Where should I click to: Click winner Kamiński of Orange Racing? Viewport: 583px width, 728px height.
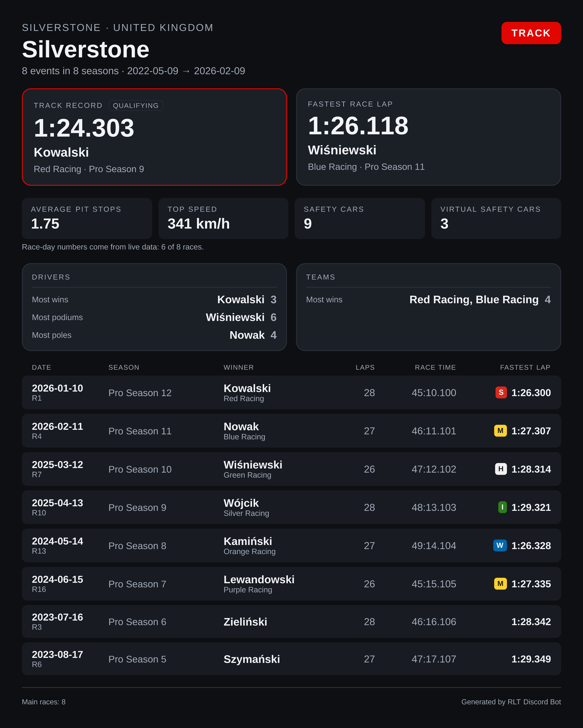coord(248,541)
